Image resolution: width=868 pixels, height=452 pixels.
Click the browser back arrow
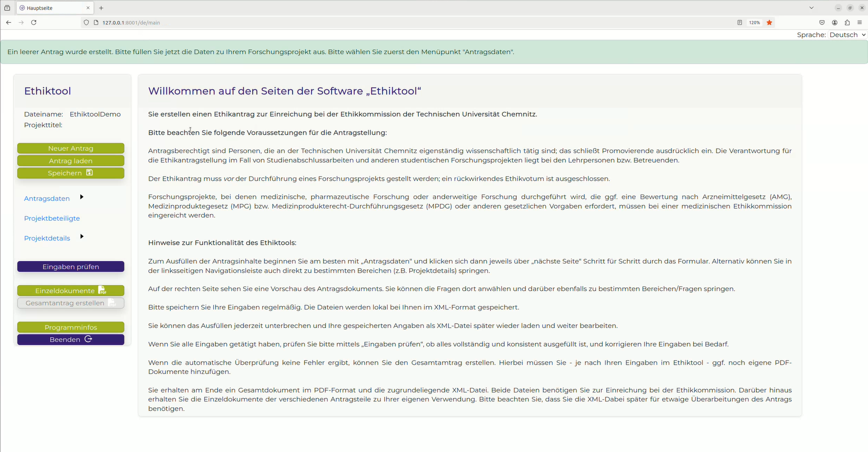(x=8, y=22)
